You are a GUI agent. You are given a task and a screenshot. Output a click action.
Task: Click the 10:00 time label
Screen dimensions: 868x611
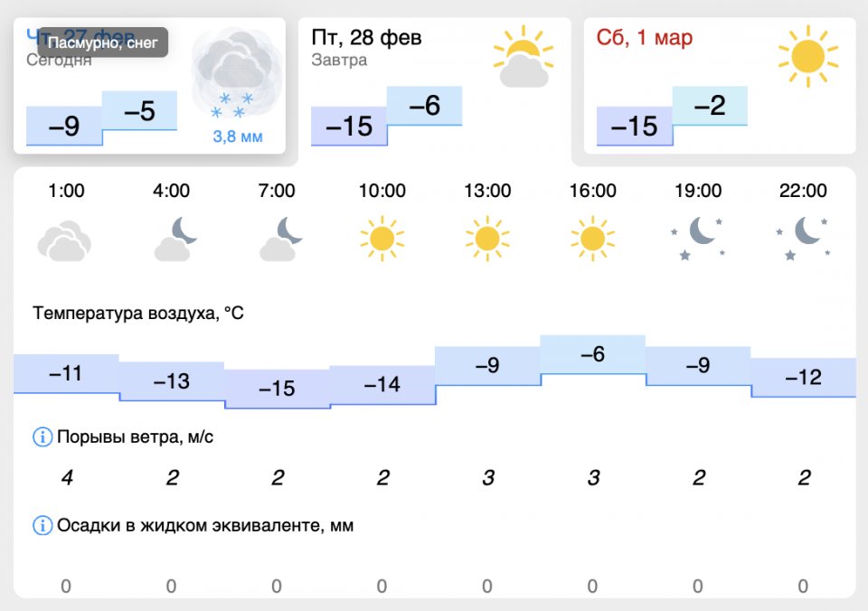tap(382, 191)
